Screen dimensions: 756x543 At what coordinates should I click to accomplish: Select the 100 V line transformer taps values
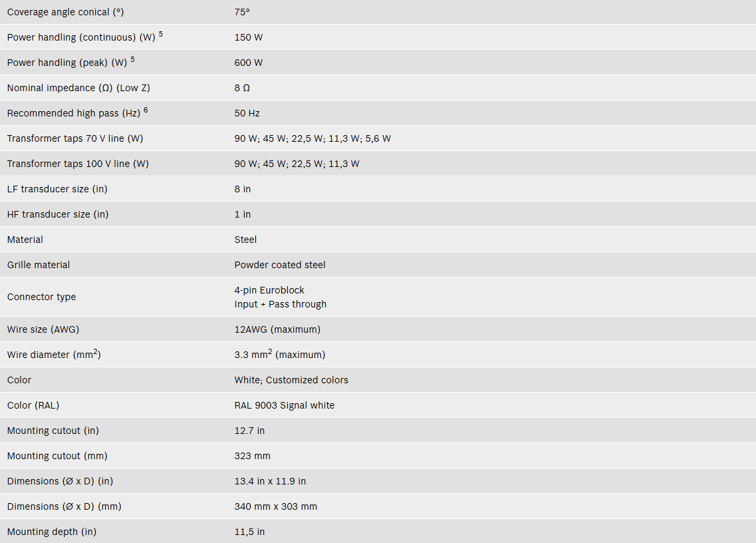297,164
